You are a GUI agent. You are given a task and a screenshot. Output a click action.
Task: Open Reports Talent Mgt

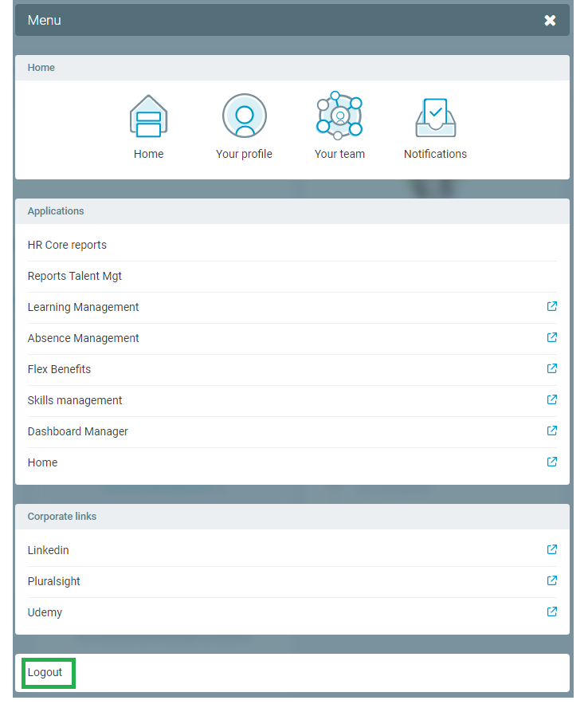tap(292, 277)
